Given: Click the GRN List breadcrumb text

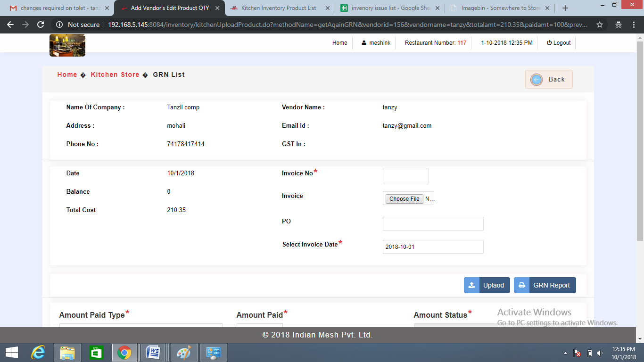Looking at the screenshot, I should click(x=169, y=74).
